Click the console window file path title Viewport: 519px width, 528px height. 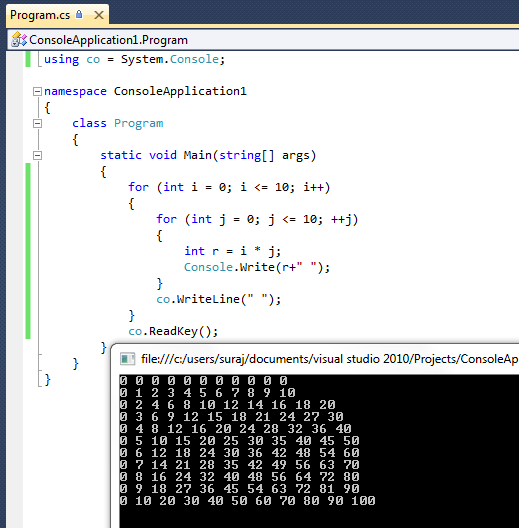[x=329, y=359]
